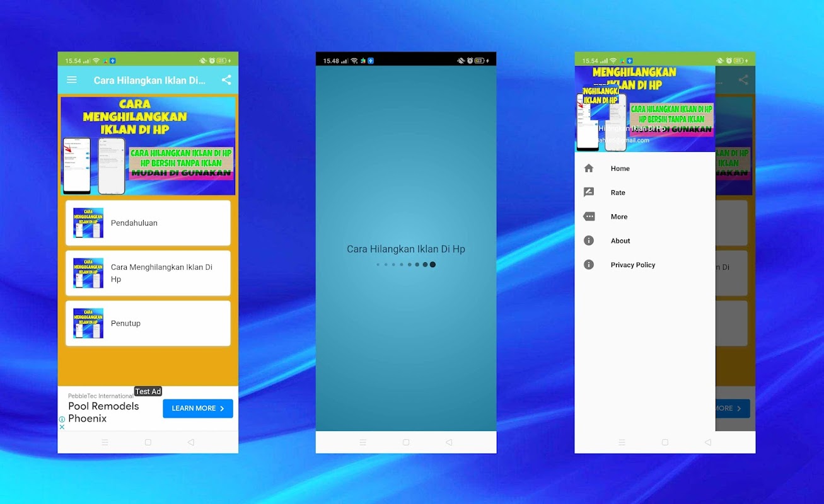The image size is (824, 504).
Task: Tap the drawer header image in the right phone
Action: click(645, 108)
